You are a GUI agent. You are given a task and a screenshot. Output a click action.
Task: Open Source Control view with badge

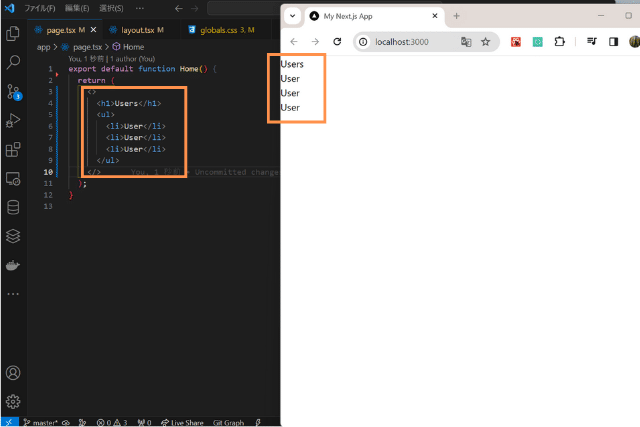pyautogui.click(x=13, y=92)
